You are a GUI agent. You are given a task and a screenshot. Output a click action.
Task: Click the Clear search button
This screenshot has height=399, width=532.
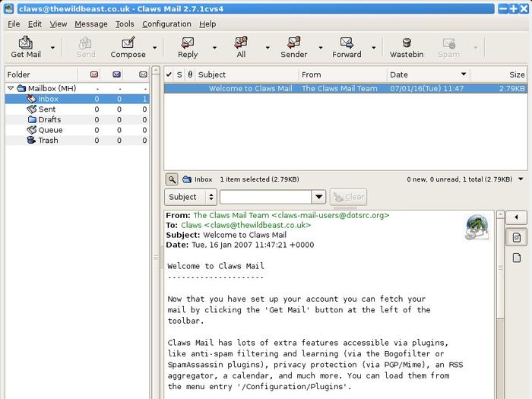(x=348, y=197)
